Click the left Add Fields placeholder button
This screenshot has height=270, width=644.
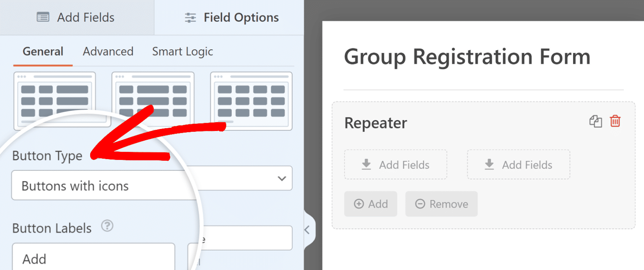click(x=395, y=164)
